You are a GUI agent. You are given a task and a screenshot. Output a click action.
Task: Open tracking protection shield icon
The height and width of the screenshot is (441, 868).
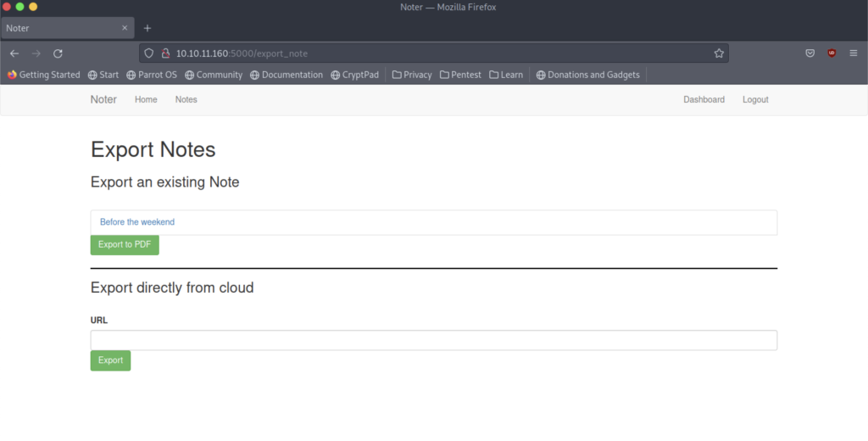(149, 53)
